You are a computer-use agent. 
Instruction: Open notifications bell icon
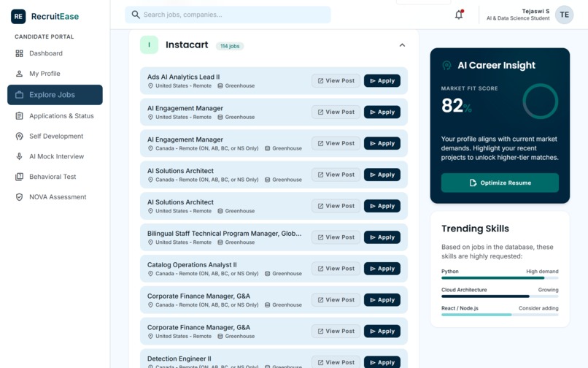coord(459,15)
